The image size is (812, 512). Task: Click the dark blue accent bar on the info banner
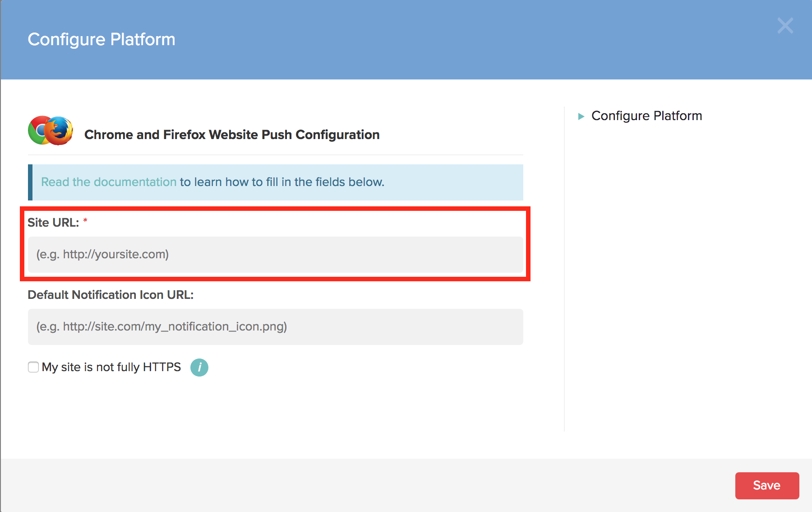tap(30, 182)
